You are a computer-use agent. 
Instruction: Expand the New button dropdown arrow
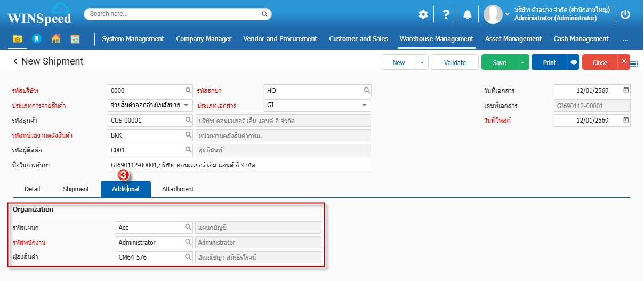point(422,62)
